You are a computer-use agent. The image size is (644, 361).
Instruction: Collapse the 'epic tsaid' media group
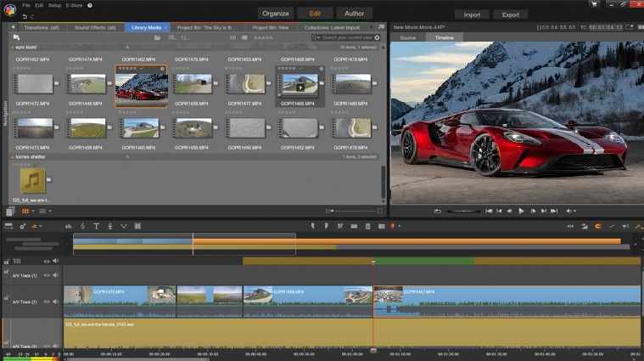tap(13, 48)
